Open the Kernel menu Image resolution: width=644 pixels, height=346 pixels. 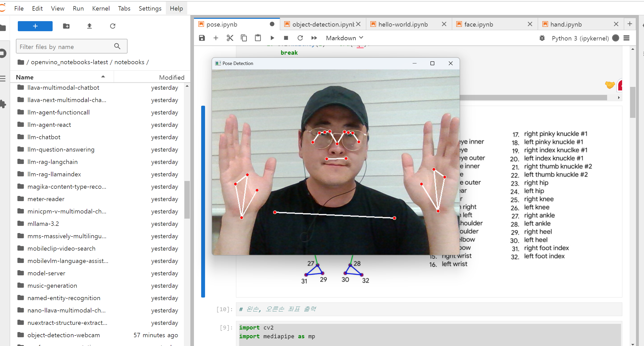[101, 9]
